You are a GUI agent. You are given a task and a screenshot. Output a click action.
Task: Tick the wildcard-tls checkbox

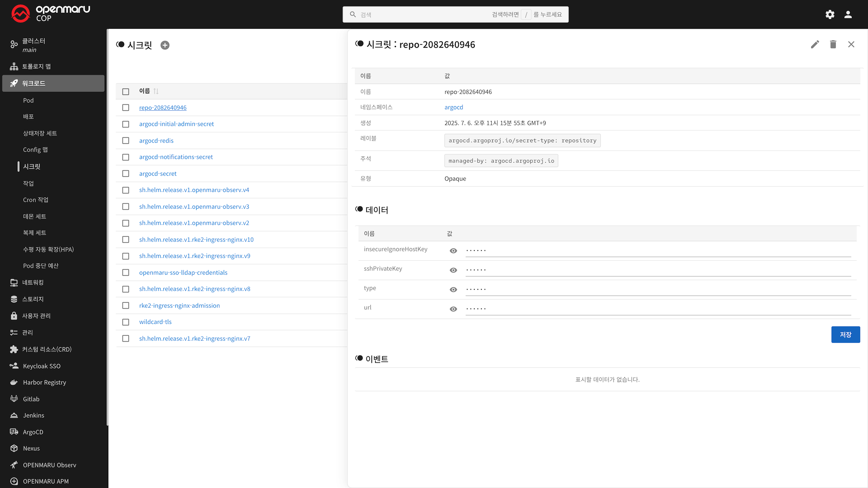tap(126, 322)
